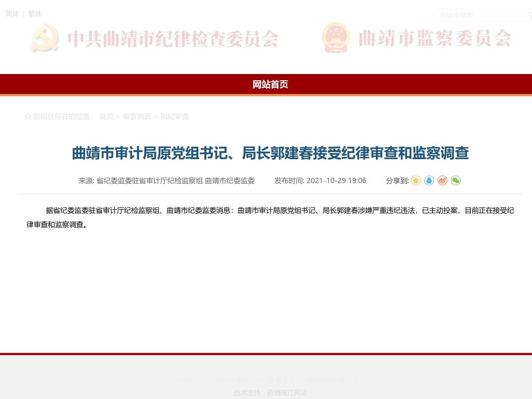The image size is (532, 399).
Task: Focus the 关键字搜索 search field
Action: [x=482, y=16]
